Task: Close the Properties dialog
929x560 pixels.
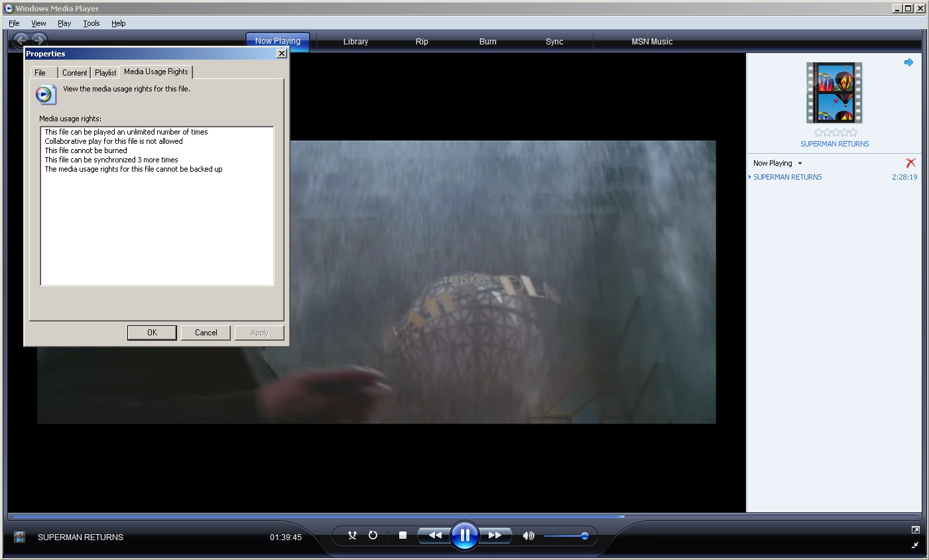Action: pos(281,54)
